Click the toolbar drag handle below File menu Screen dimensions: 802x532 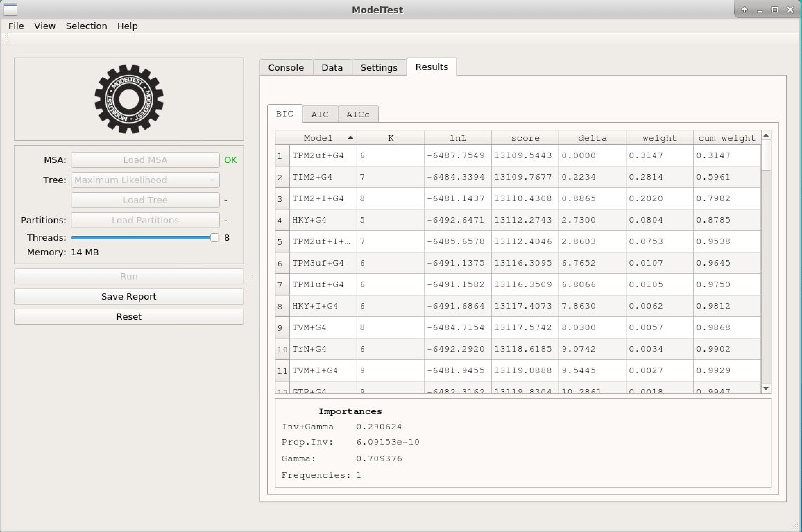pos(6,38)
